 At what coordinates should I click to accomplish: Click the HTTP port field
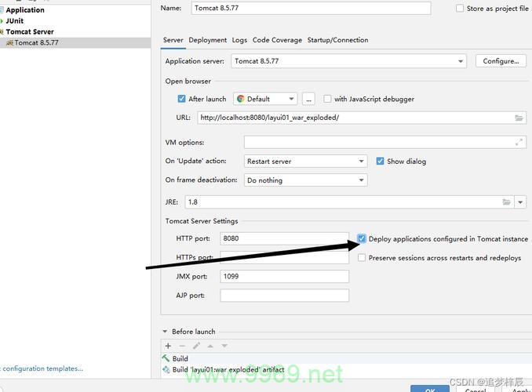pos(284,238)
